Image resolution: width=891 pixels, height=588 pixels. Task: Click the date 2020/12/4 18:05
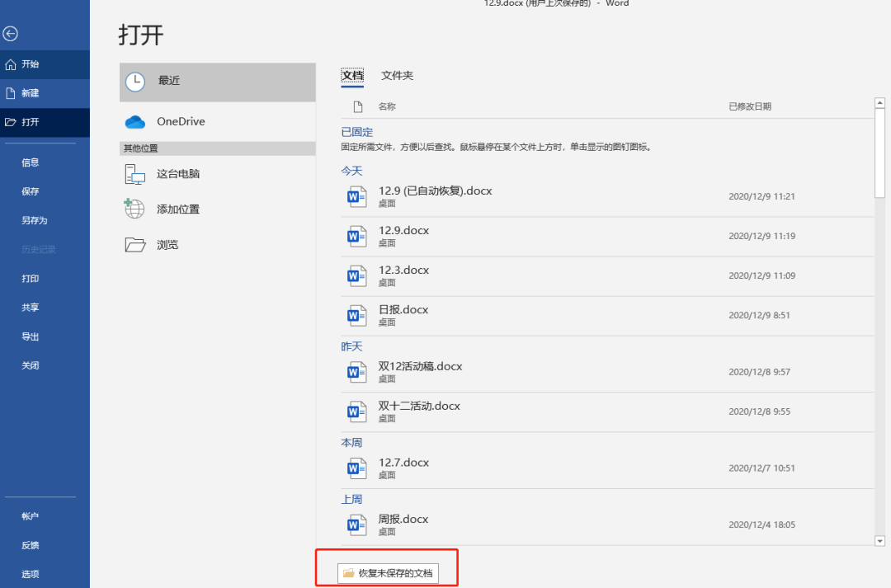[x=761, y=525]
